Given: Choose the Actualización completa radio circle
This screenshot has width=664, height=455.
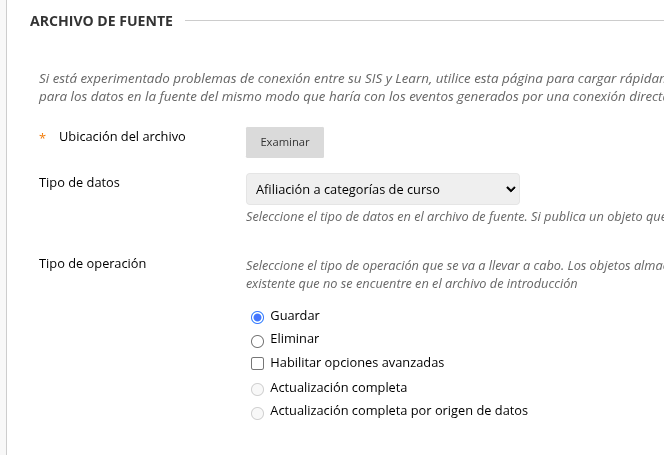Looking at the screenshot, I should pos(257,389).
